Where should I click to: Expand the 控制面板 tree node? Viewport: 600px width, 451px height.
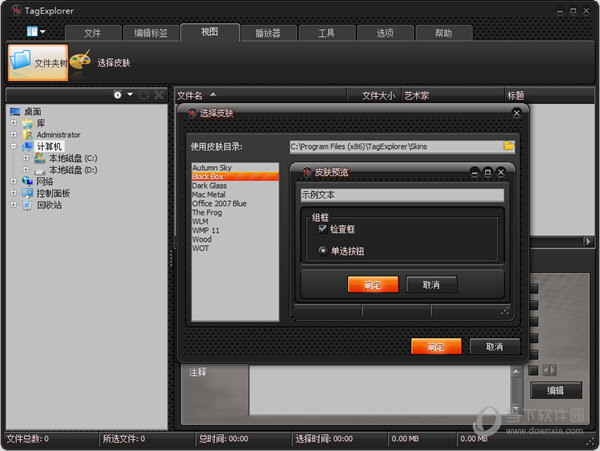click(13, 193)
